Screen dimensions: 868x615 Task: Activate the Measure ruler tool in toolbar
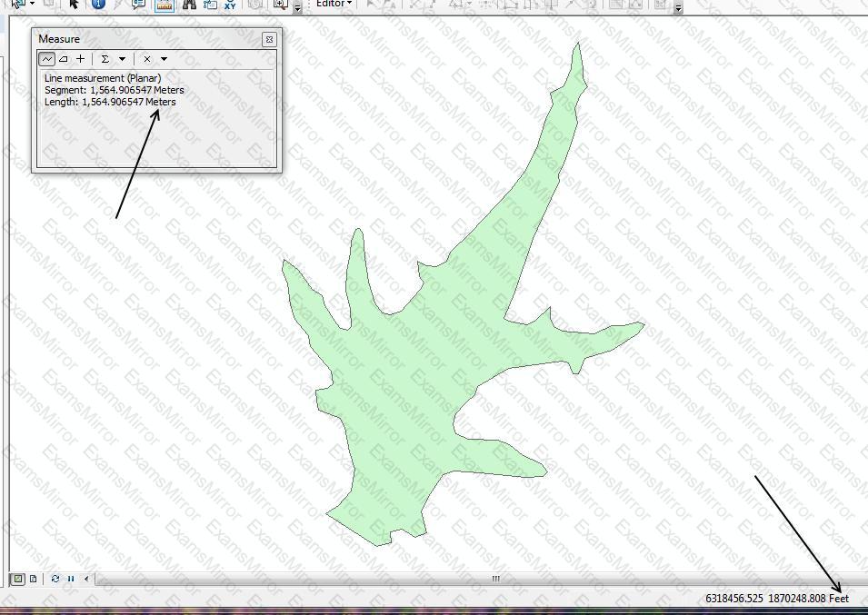[164, 5]
